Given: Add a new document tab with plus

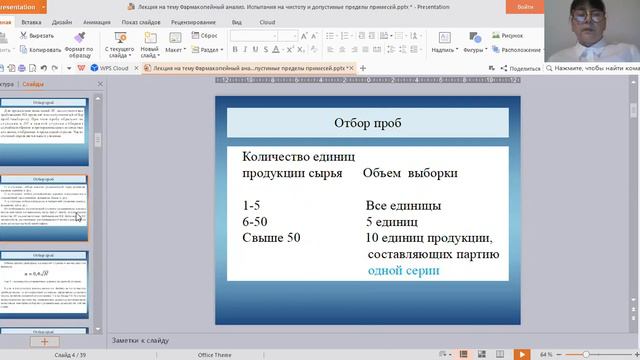Looking at the screenshot, I should (363, 68).
